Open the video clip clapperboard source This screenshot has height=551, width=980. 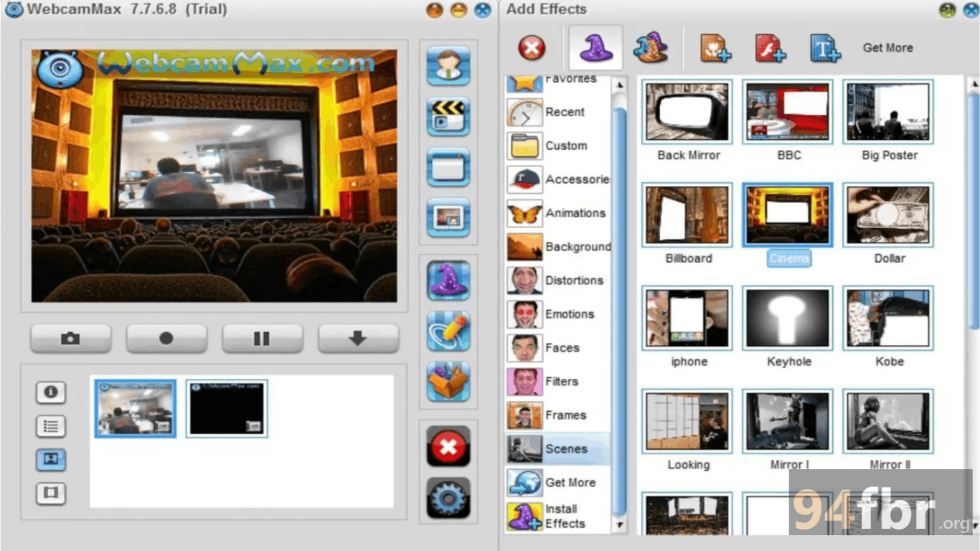coord(448,116)
